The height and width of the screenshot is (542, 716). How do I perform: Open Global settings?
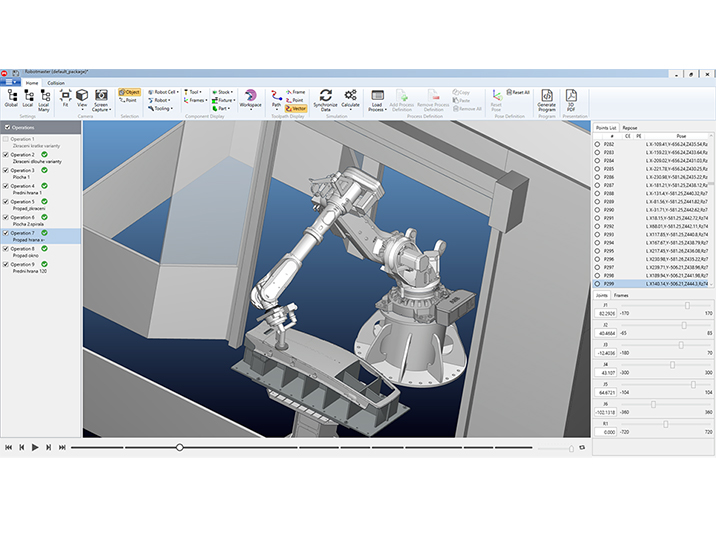11,99
